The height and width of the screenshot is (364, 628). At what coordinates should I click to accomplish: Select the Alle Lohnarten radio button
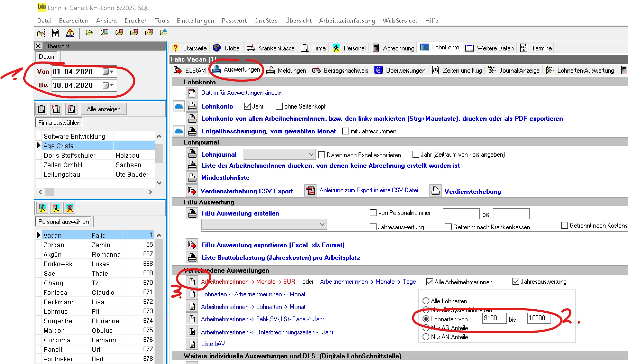point(426,301)
